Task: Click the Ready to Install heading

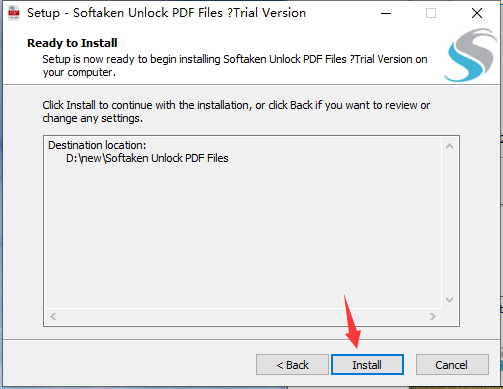Action: click(72, 43)
